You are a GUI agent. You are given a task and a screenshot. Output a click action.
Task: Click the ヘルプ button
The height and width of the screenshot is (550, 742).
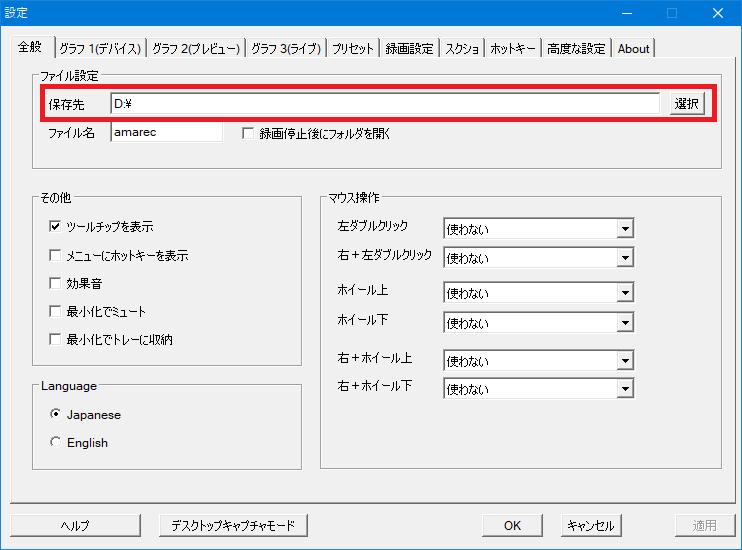[75, 525]
